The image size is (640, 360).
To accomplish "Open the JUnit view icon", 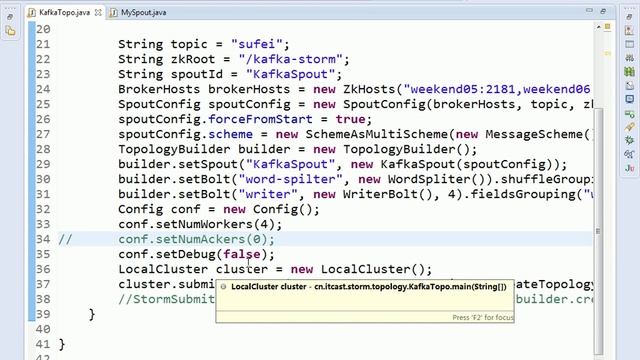I will [x=629, y=168].
